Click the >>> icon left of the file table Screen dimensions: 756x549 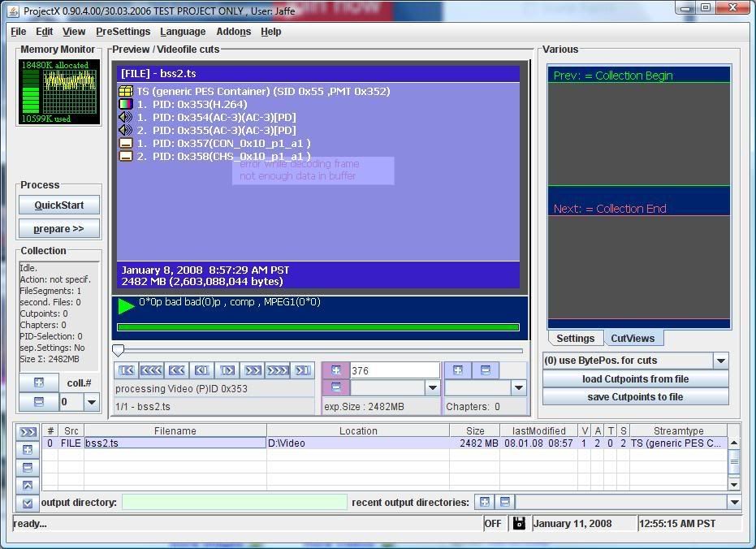tap(28, 432)
